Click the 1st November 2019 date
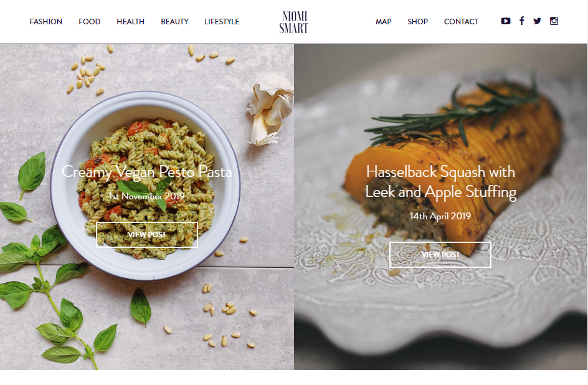Viewport: 588px width, 385px height. [146, 196]
